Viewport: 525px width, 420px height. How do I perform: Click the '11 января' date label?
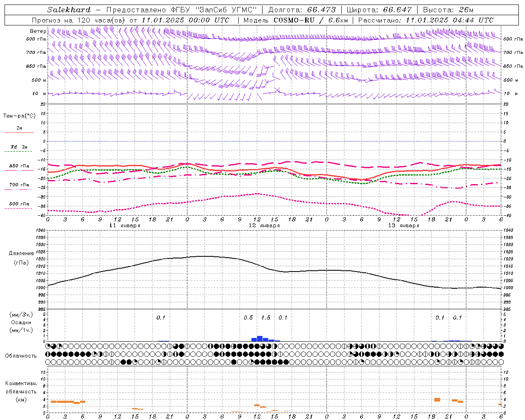click(x=125, y=226)
